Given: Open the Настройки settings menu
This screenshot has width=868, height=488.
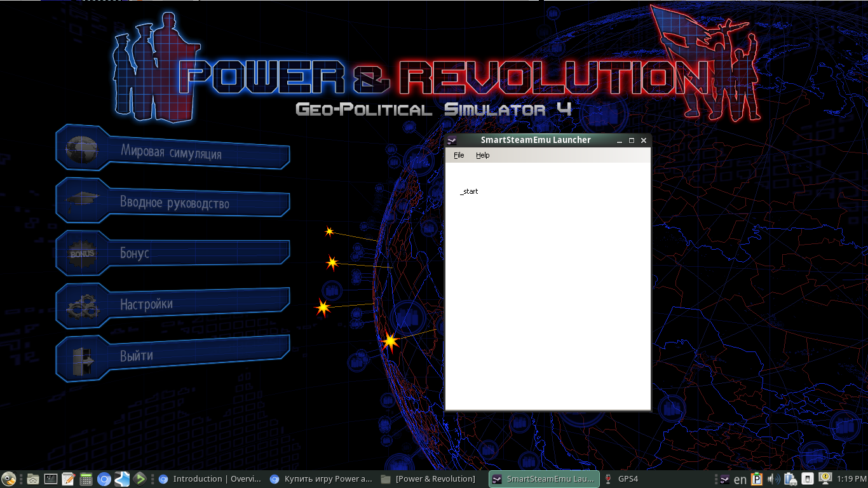Looking at the screenshot, I should pyautogui.click(x=173, y=306).
